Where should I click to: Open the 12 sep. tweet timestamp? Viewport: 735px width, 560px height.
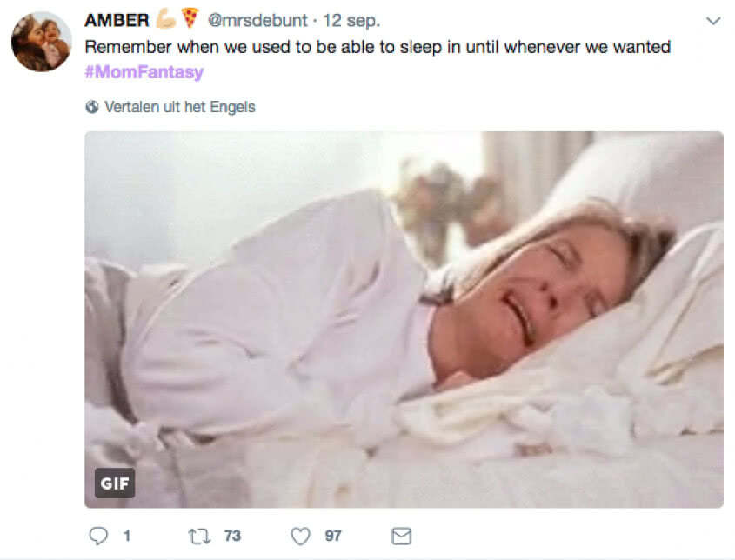351,21
